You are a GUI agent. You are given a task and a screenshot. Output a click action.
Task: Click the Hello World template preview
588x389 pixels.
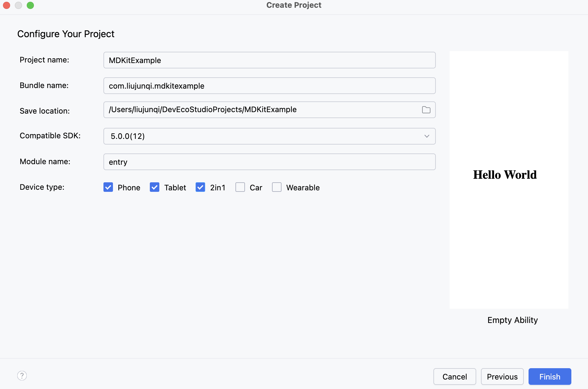509,180
